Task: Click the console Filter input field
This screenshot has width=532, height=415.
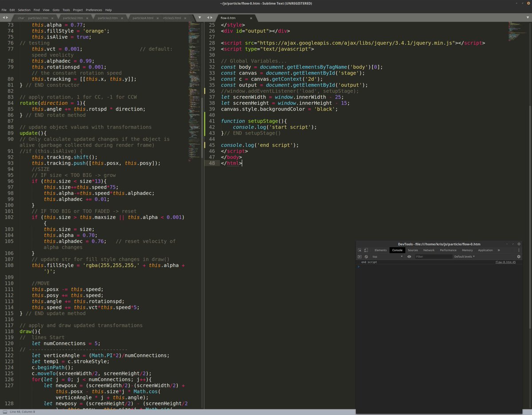Action: point(434,257)
